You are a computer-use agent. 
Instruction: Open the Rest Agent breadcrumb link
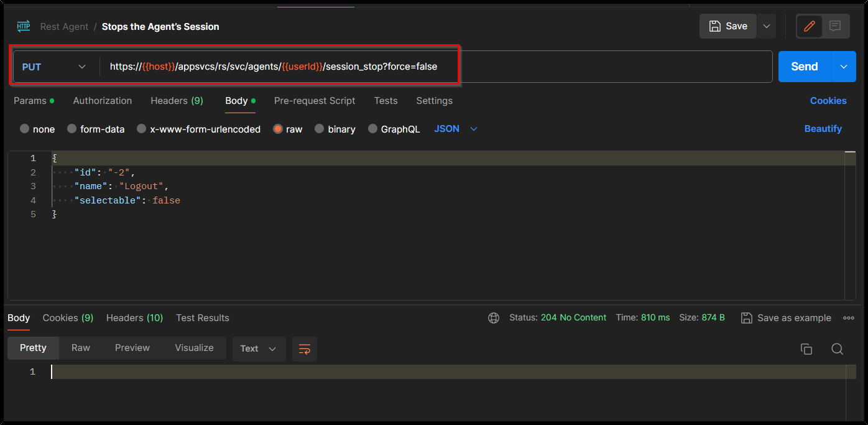click(x=64, y=27)
